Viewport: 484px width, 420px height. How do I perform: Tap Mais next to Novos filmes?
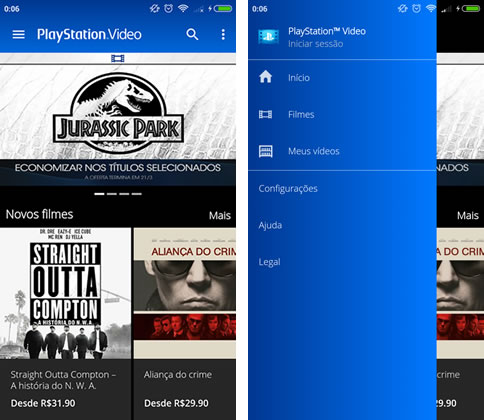220,215
